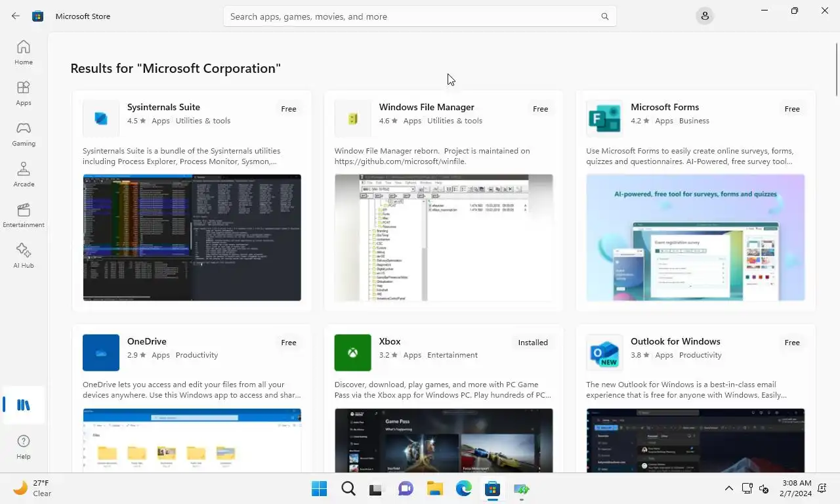Open AI Hub in the sidebar

coord(24,256)
